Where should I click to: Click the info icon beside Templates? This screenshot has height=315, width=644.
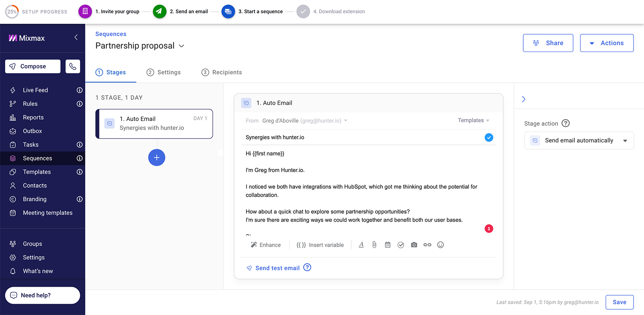click(80, 172)
